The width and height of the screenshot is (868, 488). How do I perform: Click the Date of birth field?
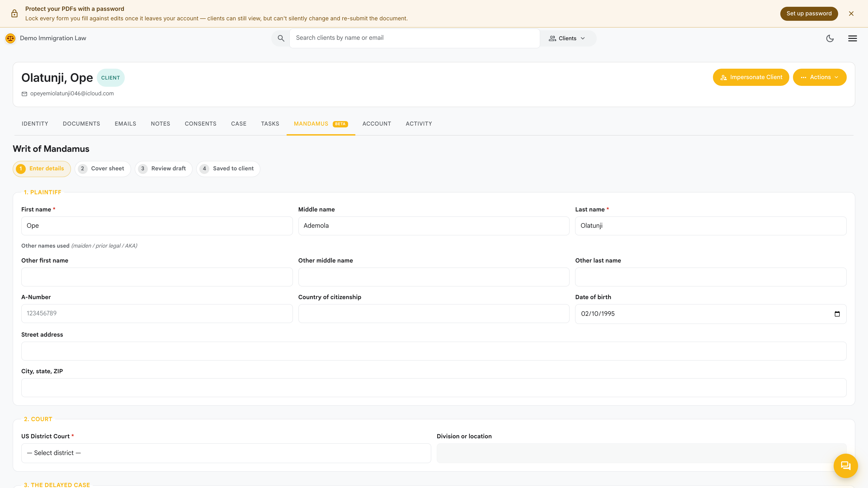(x=711, y=314)
